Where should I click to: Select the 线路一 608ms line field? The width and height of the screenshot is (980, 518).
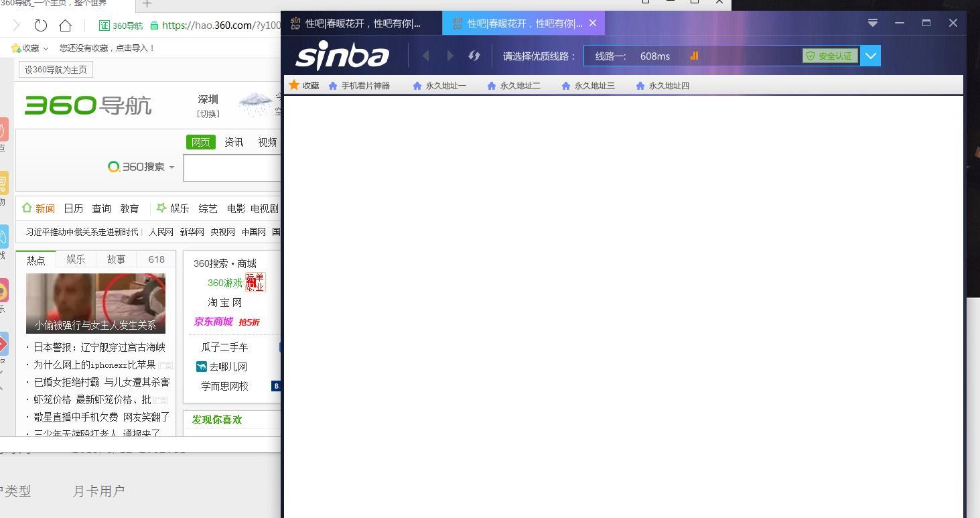pyautogui.click(x=721, y=56)
